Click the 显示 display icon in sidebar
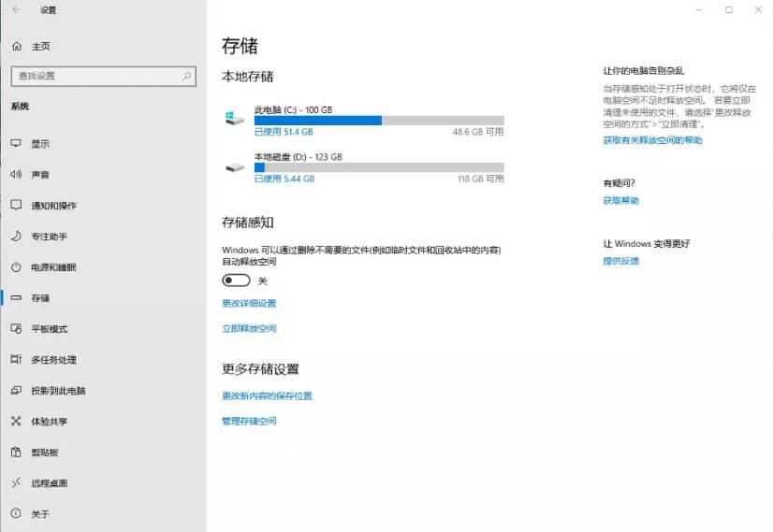The height and width of the screenshot is (532, 773). point(16,143)
